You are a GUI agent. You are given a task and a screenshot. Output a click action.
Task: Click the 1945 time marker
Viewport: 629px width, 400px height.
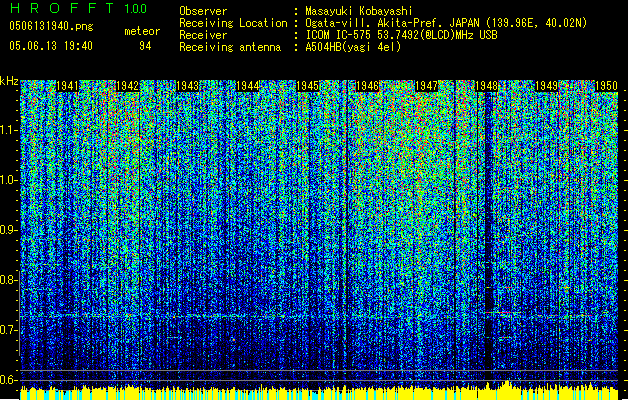pos(308,86)
